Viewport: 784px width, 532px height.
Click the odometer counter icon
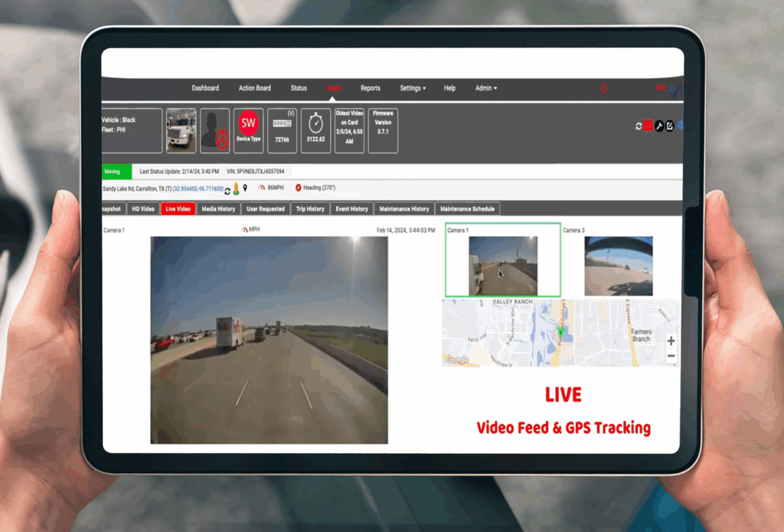pos(282,123)
